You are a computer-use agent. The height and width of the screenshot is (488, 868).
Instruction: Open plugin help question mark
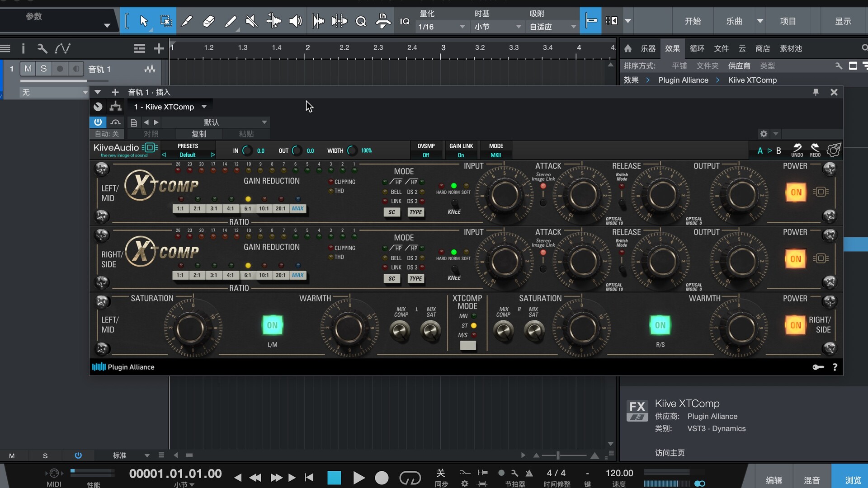835,367
